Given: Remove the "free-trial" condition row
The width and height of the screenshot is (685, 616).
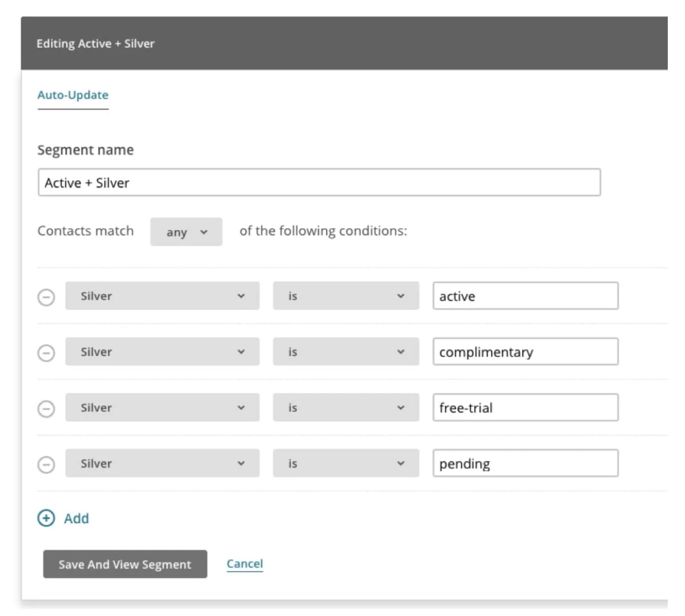Looking at the screenshot, I should click(46, 407).
